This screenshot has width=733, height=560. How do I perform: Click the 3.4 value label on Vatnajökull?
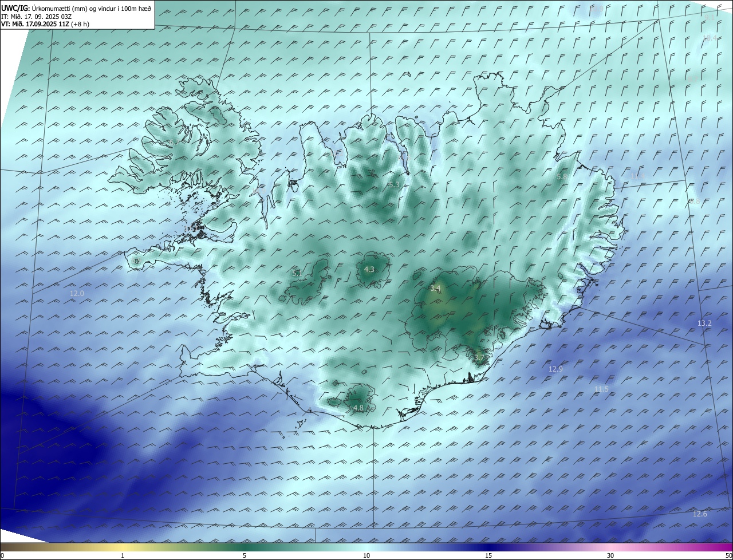pos(435,289)
